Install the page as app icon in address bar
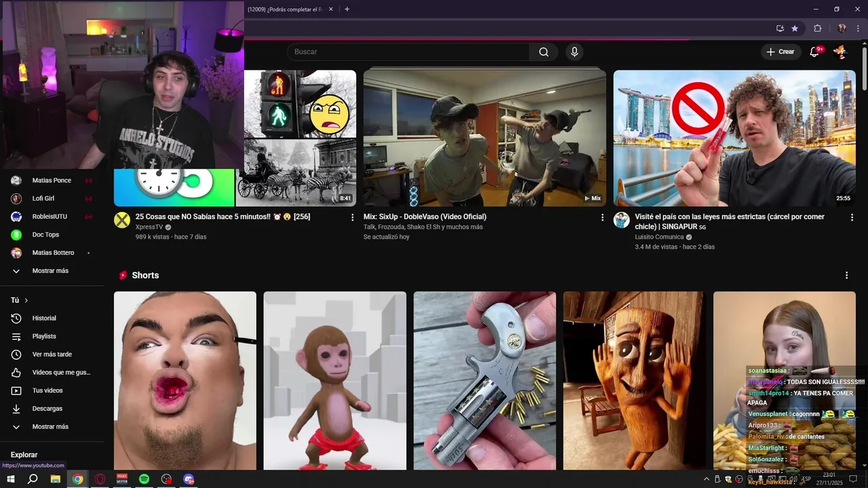Image resolution: width=868 pixels, height=488 pixels. [780, 28]
